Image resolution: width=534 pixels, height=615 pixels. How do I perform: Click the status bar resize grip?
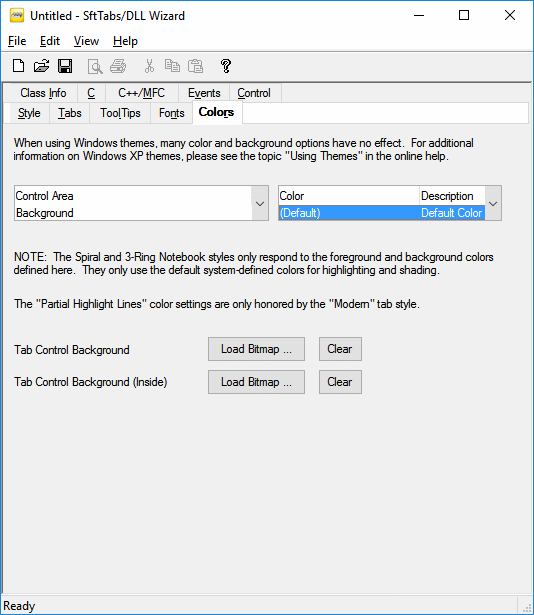click(527, 607)
